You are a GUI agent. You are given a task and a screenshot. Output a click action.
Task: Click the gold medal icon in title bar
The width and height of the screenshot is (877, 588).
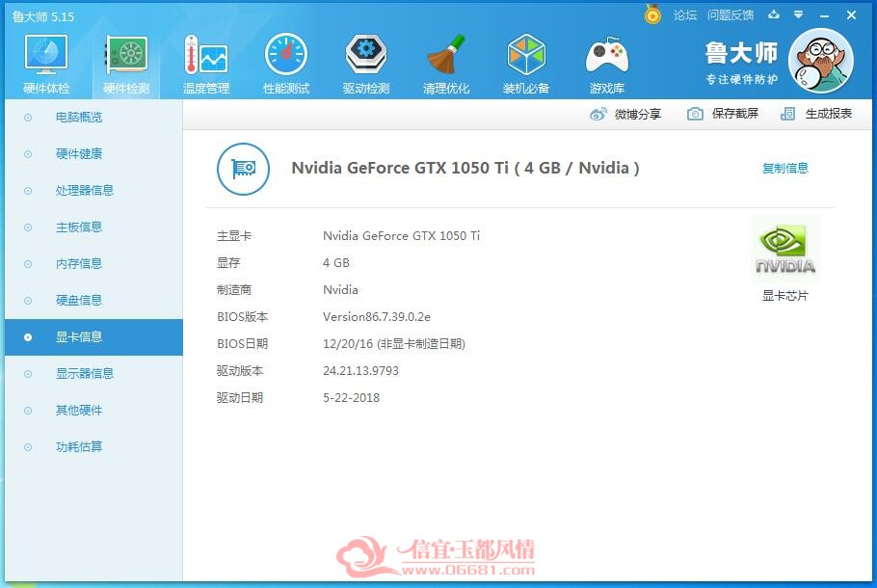(652, 14)
